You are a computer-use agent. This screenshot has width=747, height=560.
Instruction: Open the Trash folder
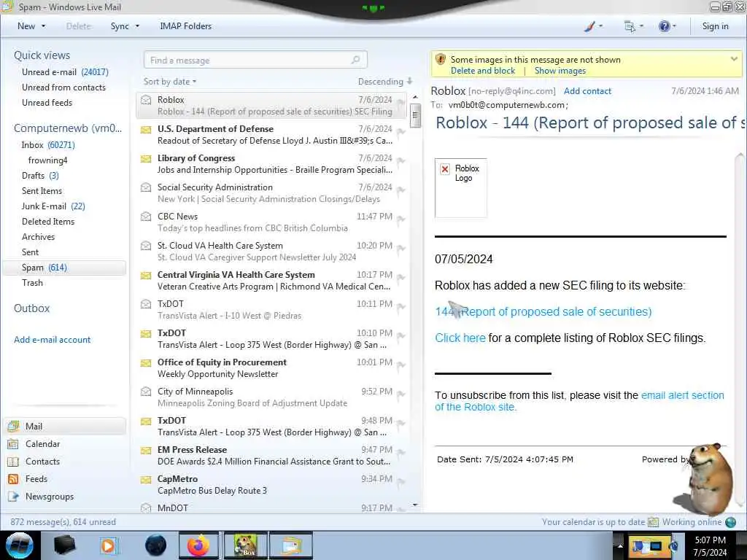pos(32,282)
